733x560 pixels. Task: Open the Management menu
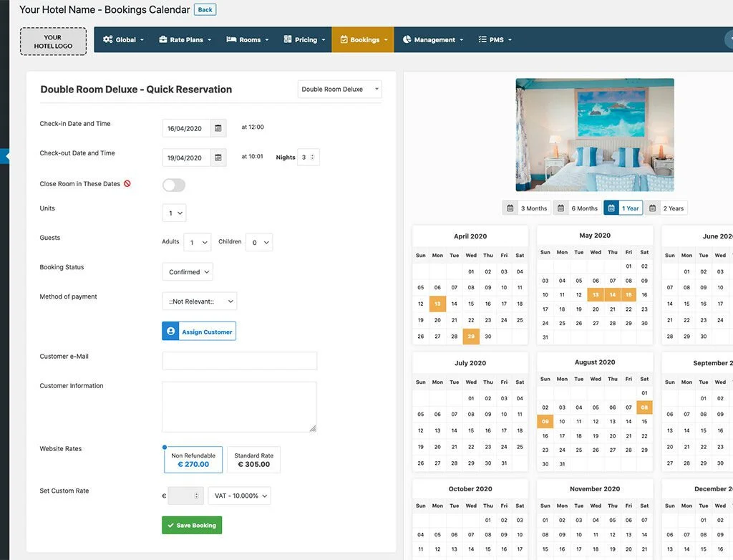pyautogui.click(x=433, y=40)
